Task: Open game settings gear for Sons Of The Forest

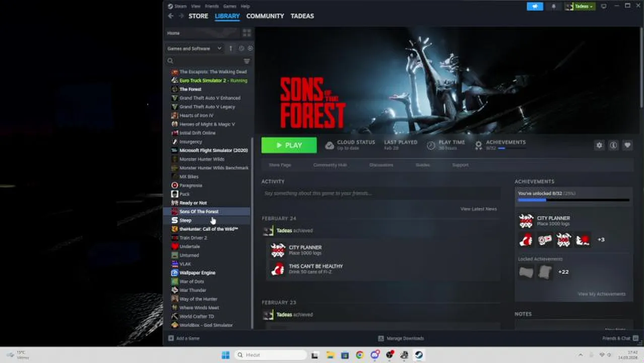Action: pos(599,145)
